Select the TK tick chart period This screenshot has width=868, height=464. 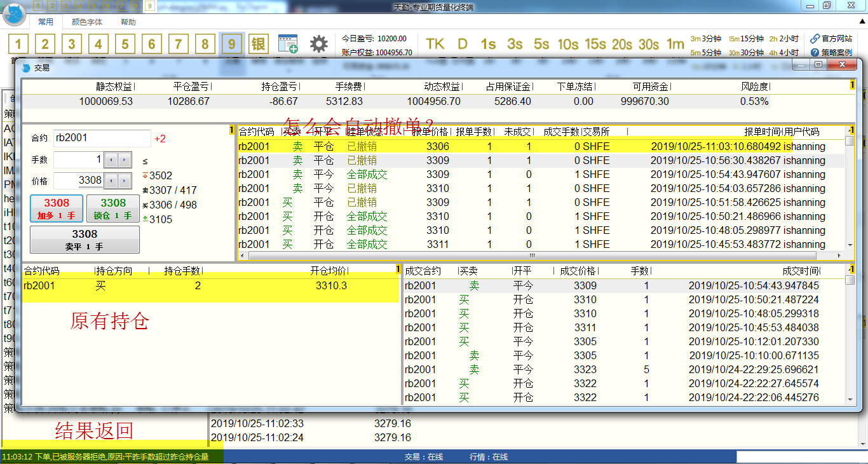pyautogui.click(x=435, y=44)
